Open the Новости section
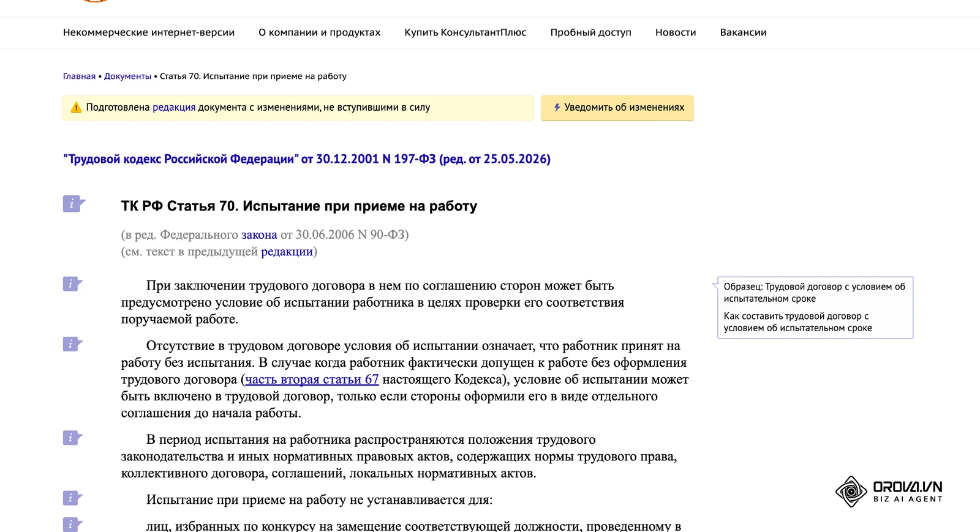980x532 pixels. (x=676, y=32)
